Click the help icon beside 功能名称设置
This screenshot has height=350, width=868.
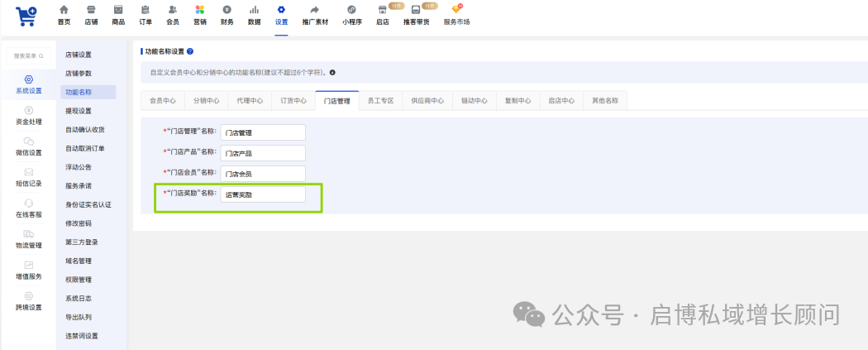[x=190, y=51]
